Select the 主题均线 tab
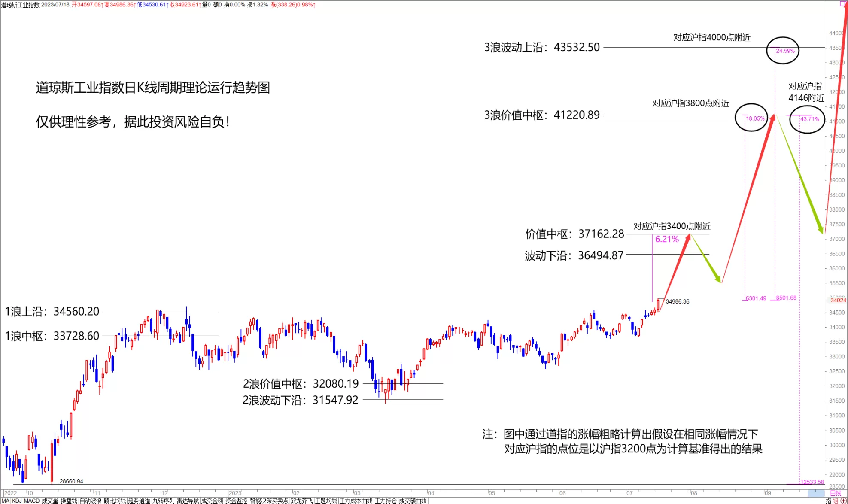Screen dimensions: 848x504 (x=326, y=501)
